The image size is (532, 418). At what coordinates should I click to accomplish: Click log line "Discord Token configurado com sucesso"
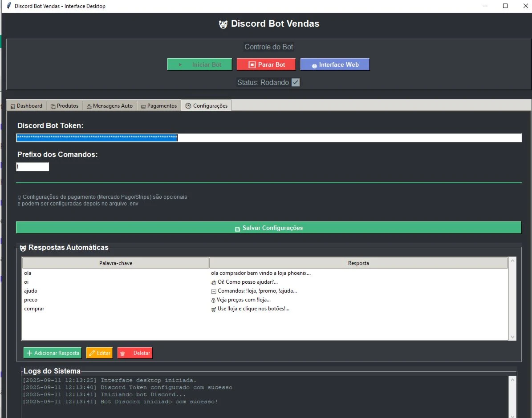click(128, 387)
